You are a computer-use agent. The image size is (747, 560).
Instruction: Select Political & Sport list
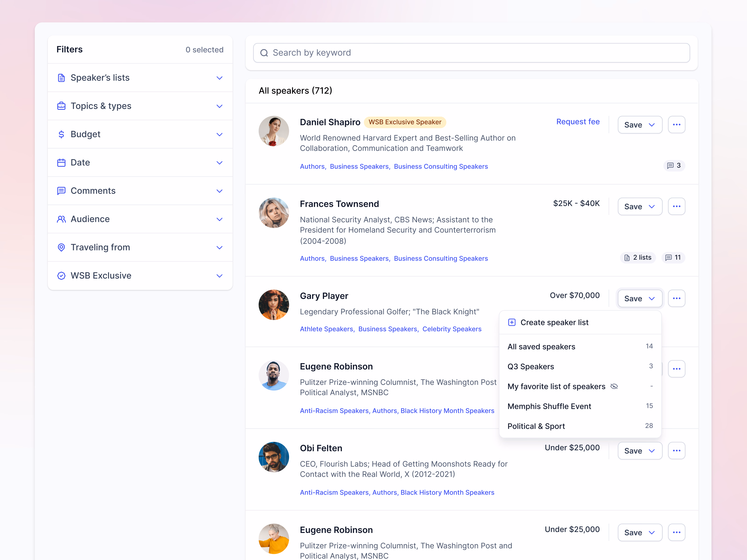pos(580,426)
